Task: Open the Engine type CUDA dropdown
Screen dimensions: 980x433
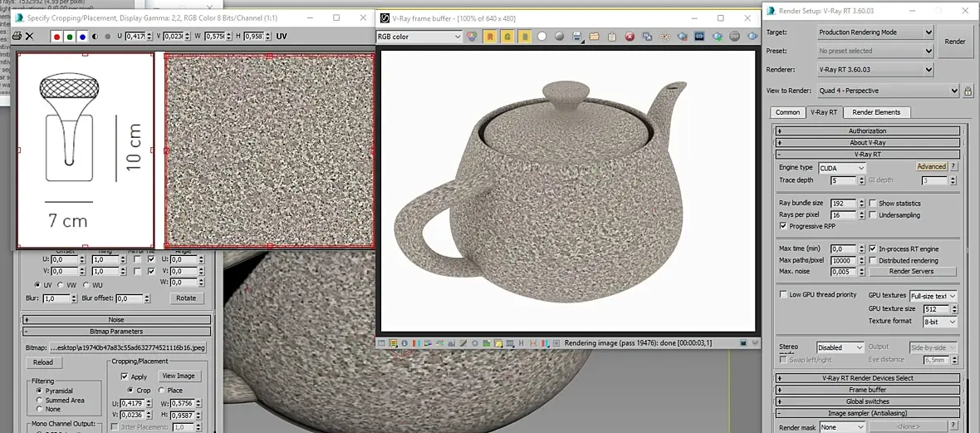Action: pyautogui.click(x=842, y=168)
